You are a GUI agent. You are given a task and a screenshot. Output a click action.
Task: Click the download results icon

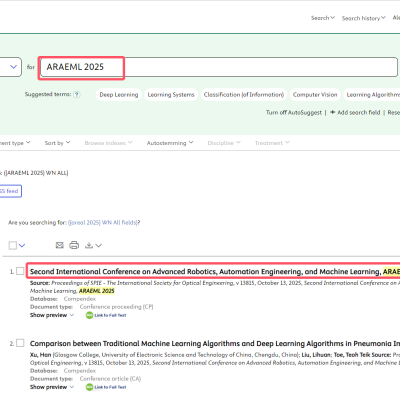[89, 245]
